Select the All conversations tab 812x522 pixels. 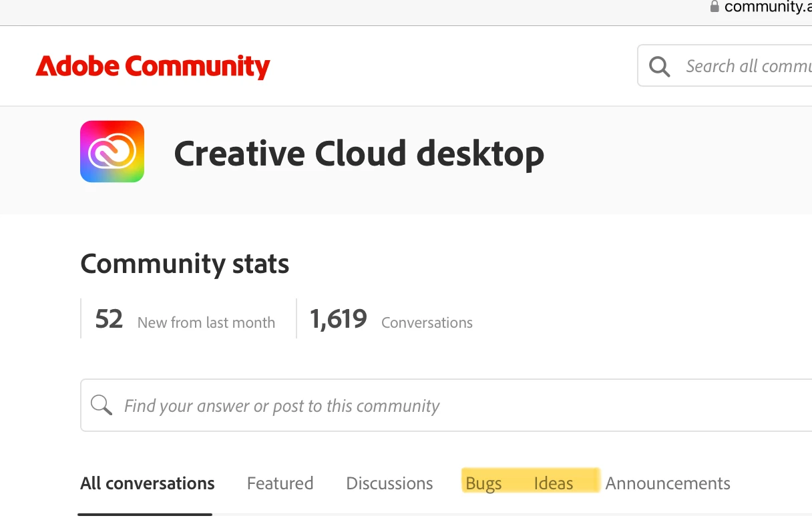[148, 483]
